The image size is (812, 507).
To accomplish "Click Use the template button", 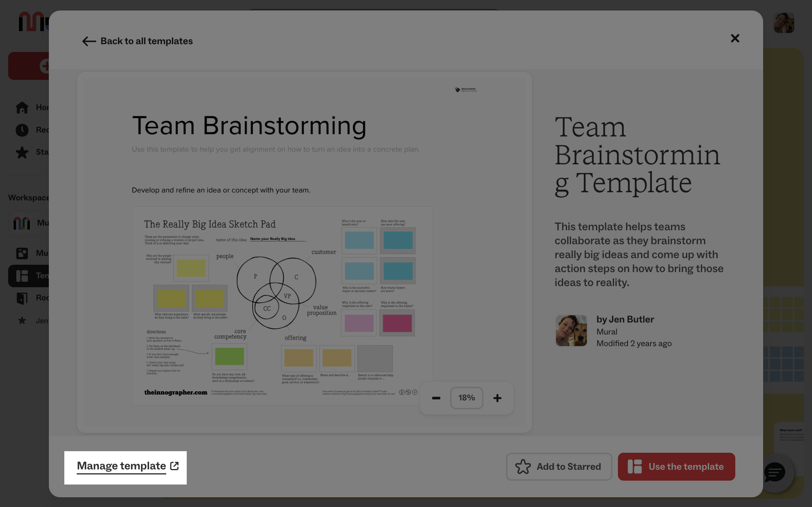I will coord(676,467).
